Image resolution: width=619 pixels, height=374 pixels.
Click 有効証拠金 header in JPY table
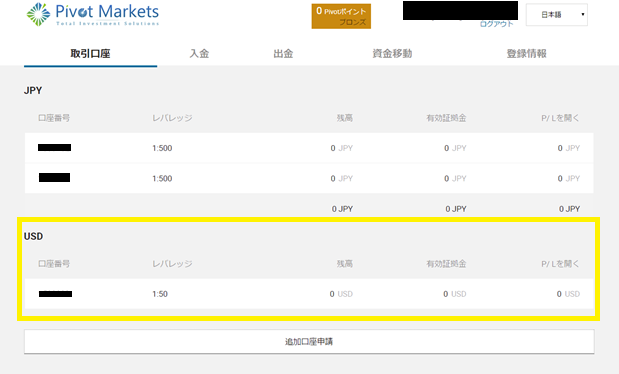446,118
